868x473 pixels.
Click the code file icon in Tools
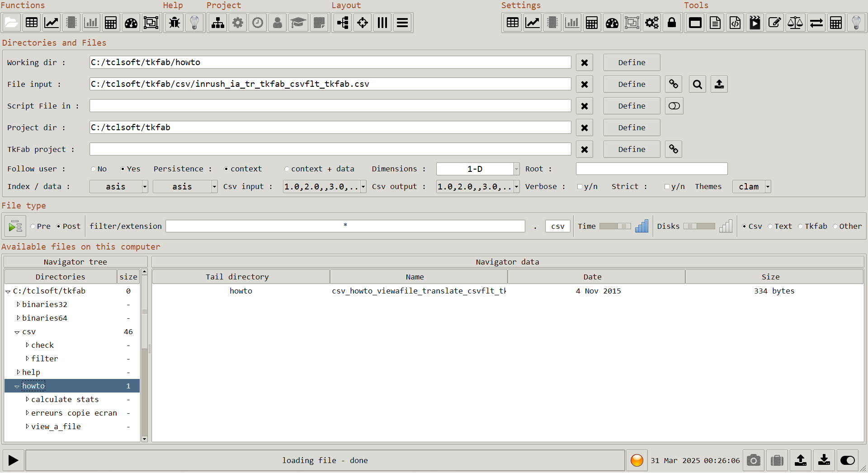click(x=735, y=23)
